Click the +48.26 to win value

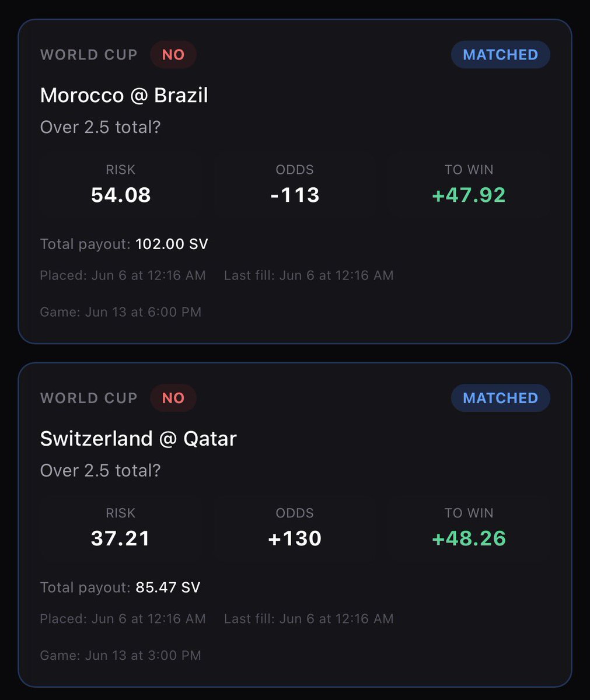pyautogui.click(x=469, y=538)
